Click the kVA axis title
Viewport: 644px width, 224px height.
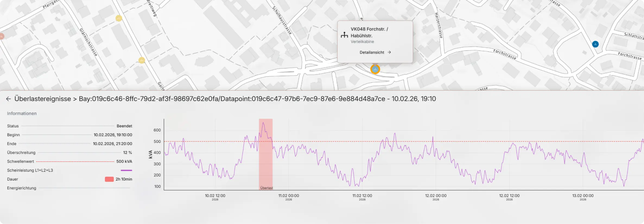coord(150,154)
